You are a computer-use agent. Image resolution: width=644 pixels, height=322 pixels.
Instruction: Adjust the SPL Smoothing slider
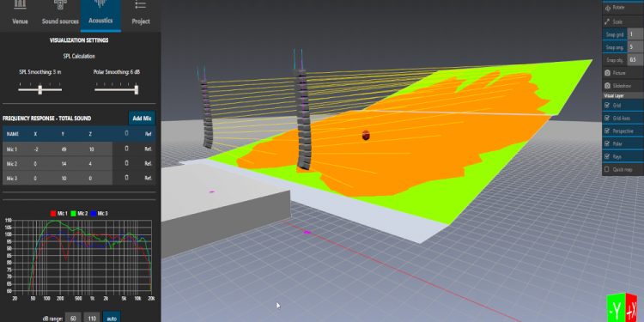coord(39,89)
